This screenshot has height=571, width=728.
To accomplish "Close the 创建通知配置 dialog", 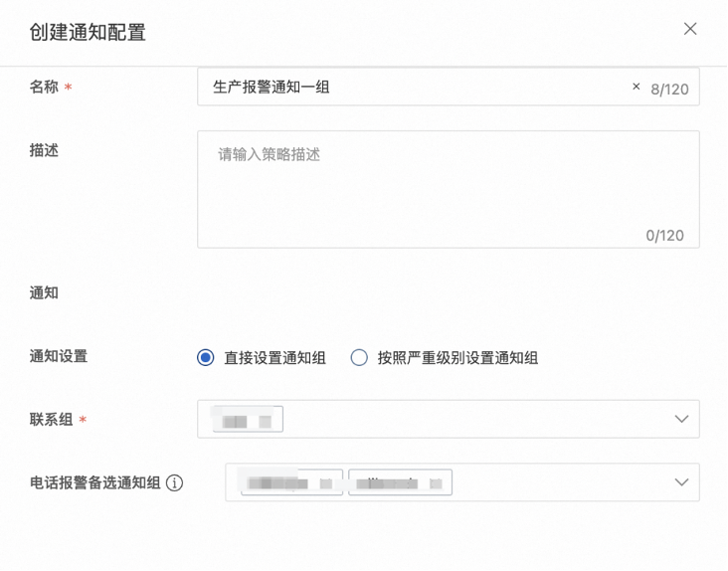I will (x=690, y=29).
